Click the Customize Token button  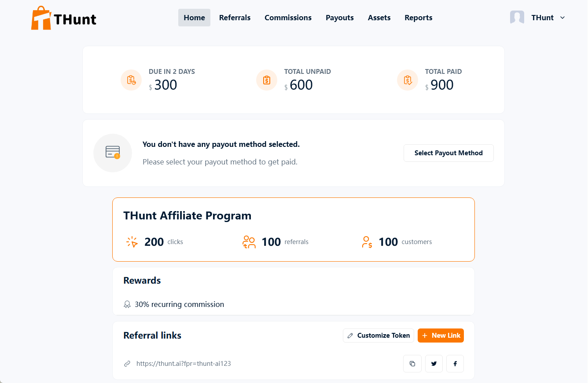[x=379, y=336]
